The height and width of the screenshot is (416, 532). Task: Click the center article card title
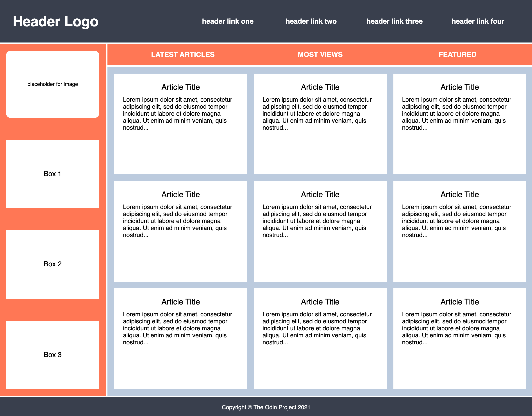(320, 195)
